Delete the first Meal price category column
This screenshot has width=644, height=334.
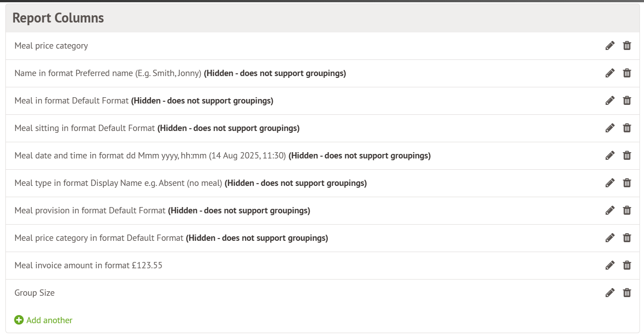pyautogui.click(x=627, y=45)
